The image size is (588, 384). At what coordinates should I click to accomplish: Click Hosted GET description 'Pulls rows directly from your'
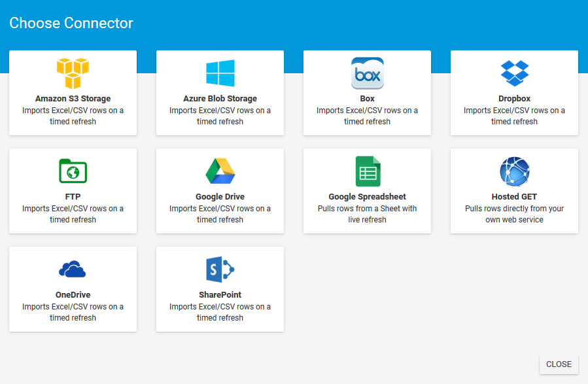[515, 209]
